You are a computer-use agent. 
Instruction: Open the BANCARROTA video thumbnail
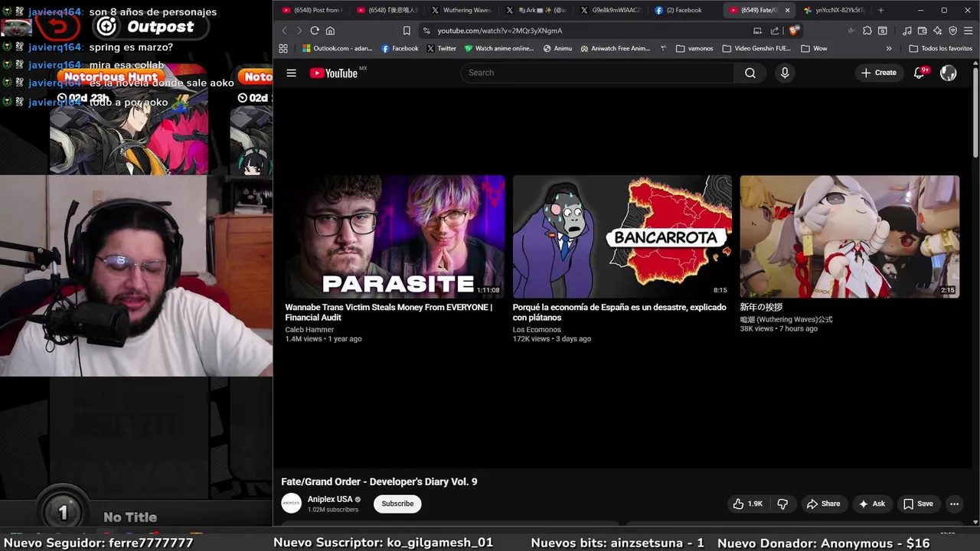[x=622, y=236]
